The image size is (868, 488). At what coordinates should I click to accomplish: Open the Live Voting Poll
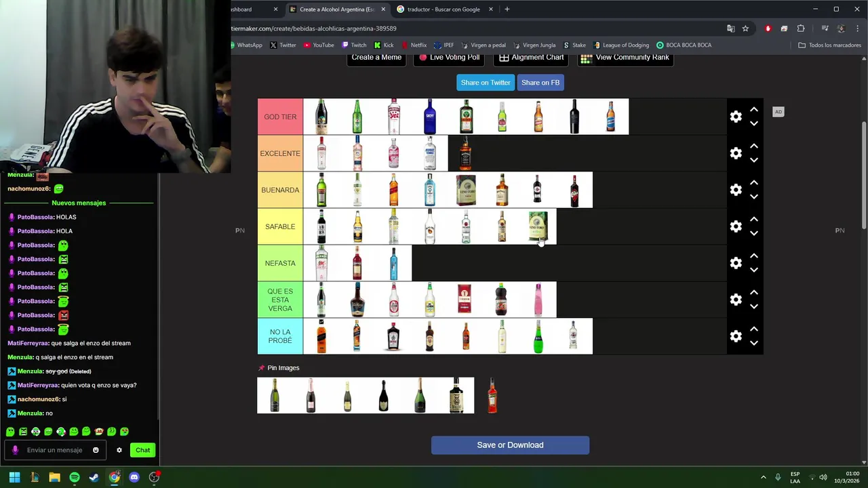point(449,58)
